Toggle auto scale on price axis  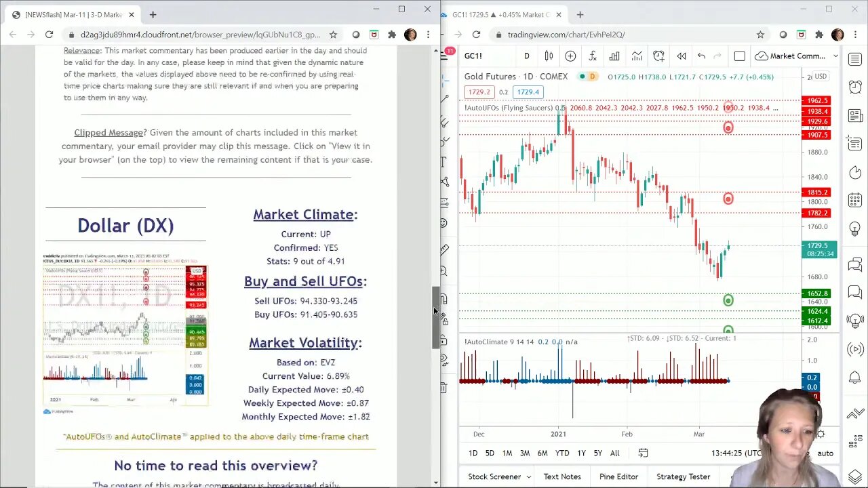(825, 453)
